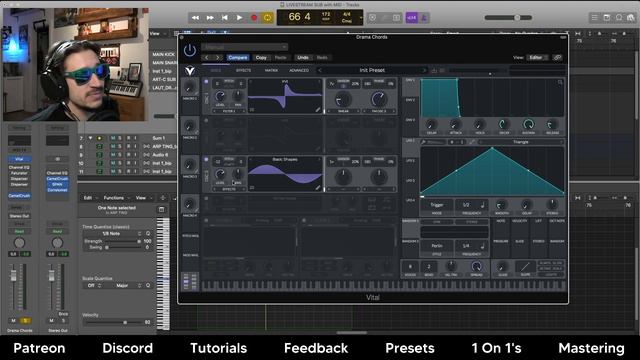Screen dimensions: 640x360
Task: Open the Perlin random style selector
Action: click(x=437, y=246)
